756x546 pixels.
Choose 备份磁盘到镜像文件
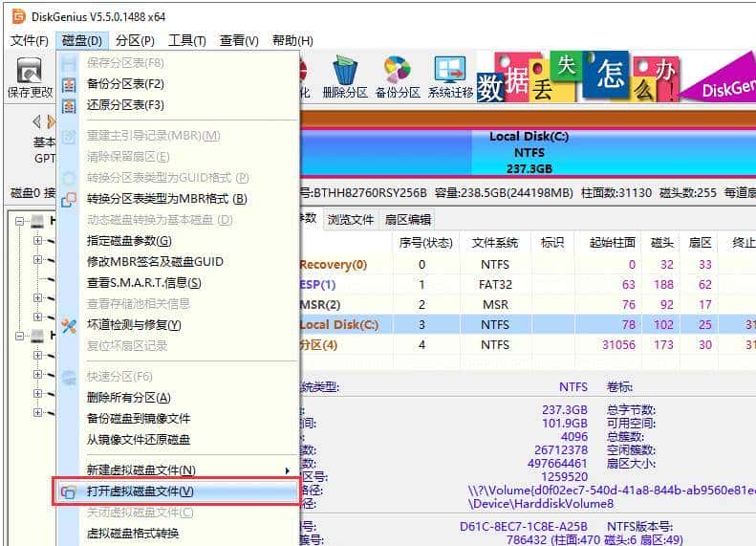[139, 419]
